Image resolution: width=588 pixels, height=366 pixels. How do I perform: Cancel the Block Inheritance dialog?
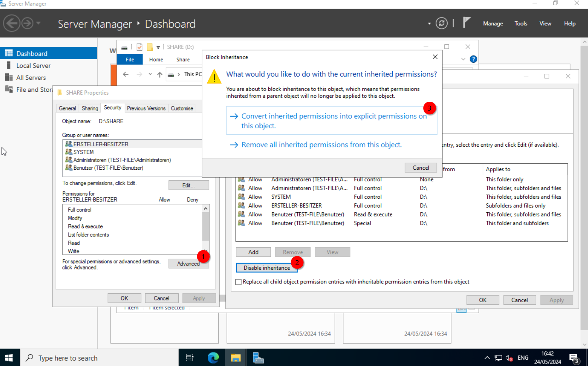tap(421, 168)
